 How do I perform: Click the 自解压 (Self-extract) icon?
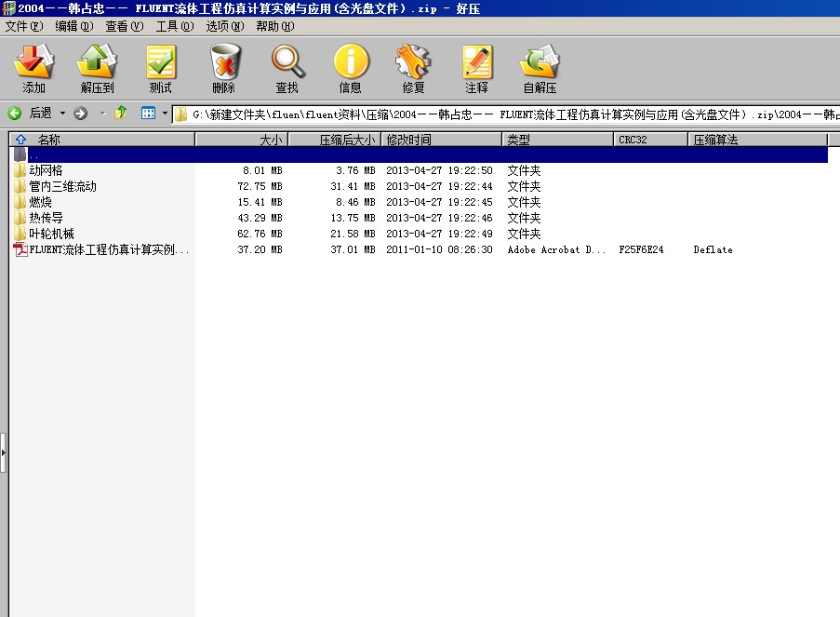540,69
